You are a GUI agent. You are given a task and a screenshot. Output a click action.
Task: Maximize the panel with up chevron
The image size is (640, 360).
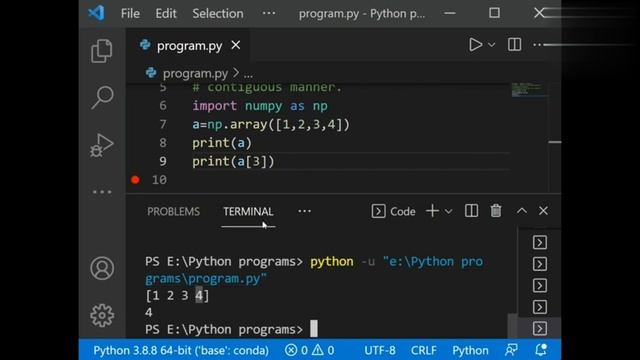click(522, 211)
